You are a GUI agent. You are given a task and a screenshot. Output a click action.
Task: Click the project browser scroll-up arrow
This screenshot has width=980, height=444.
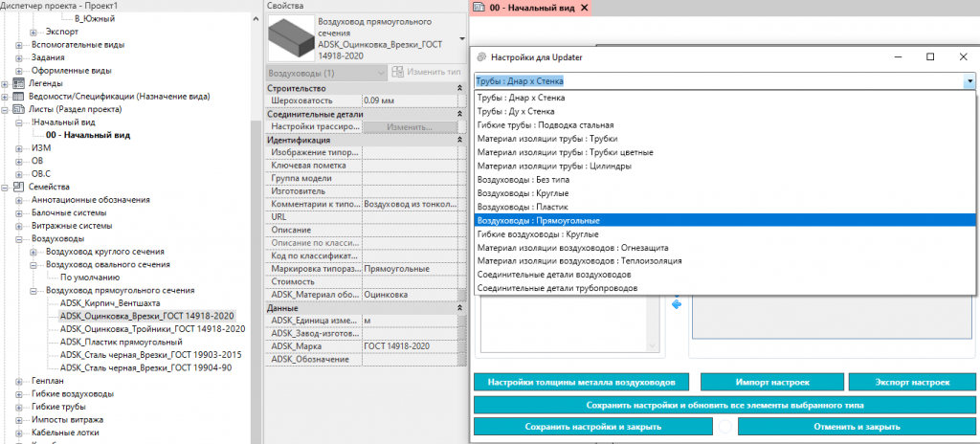(256, 19)
